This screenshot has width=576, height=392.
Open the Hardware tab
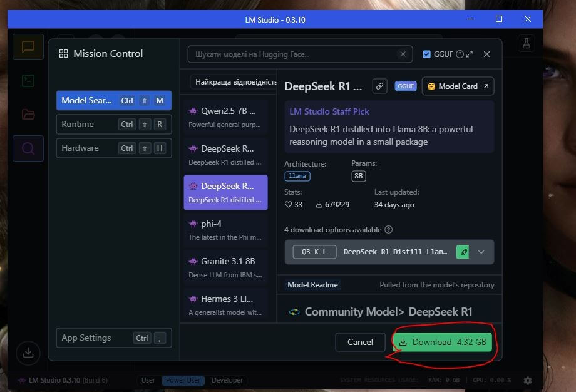point(114,148)
